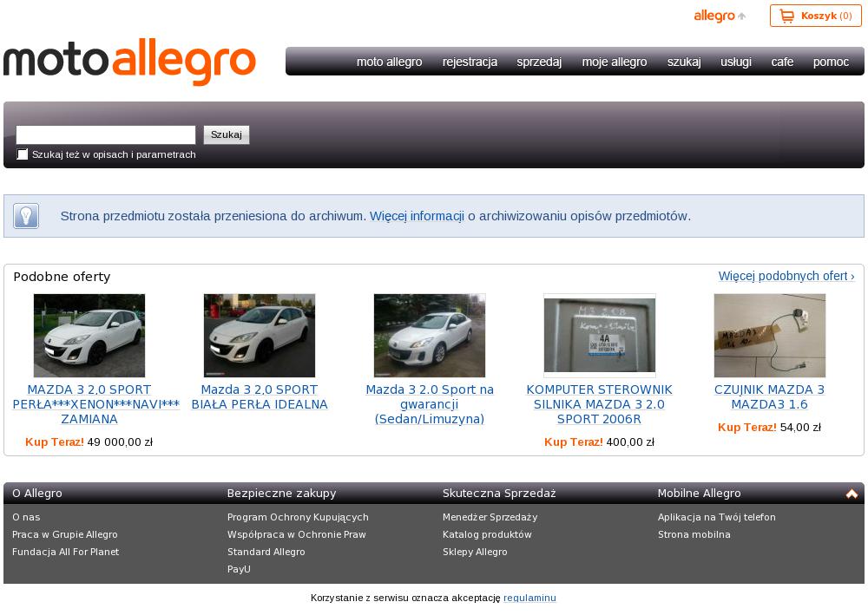The height and width of the screenshot is (615, 868).
Task: Click the Skuteczna Sprzedaż footer heading
Action: pos(499,494)
